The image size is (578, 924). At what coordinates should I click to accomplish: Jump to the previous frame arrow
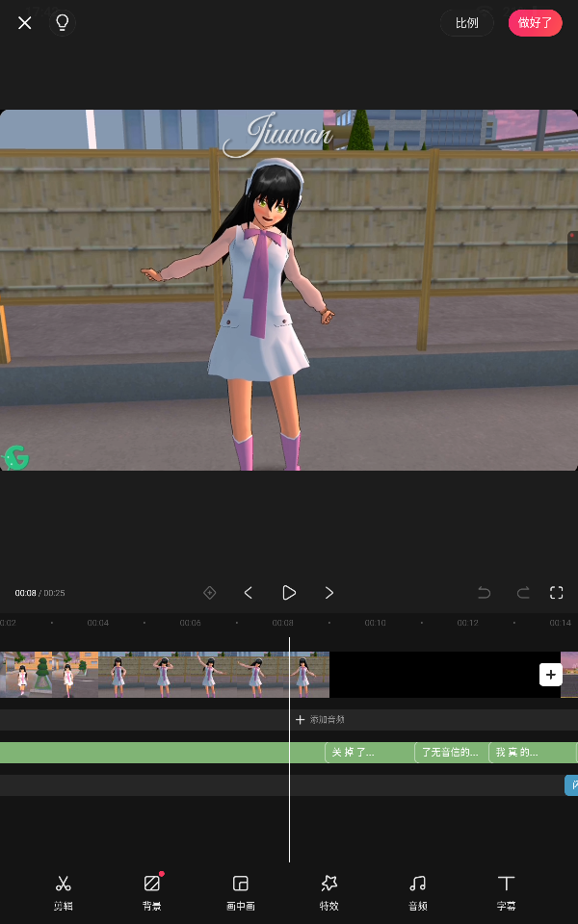248,593
